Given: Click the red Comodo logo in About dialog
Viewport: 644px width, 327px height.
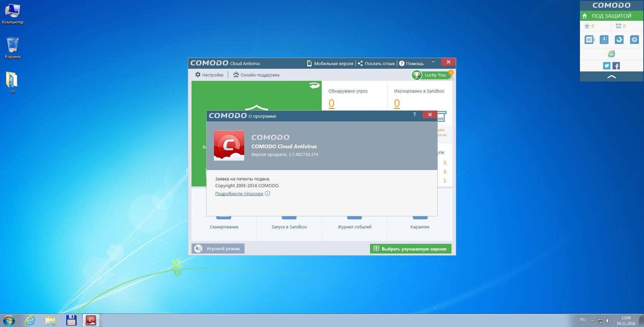Looking at the screenshot, I should [x=229, y=146].
